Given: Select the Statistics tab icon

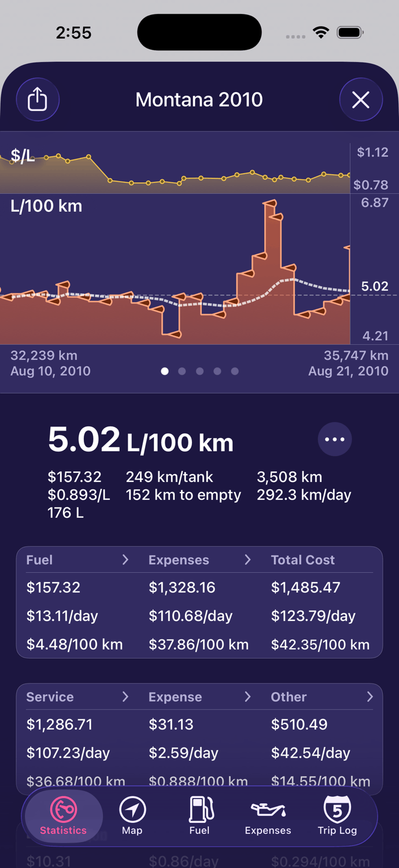Looking at the screenshot, I should pyautogui.click(x=63, y=816).
